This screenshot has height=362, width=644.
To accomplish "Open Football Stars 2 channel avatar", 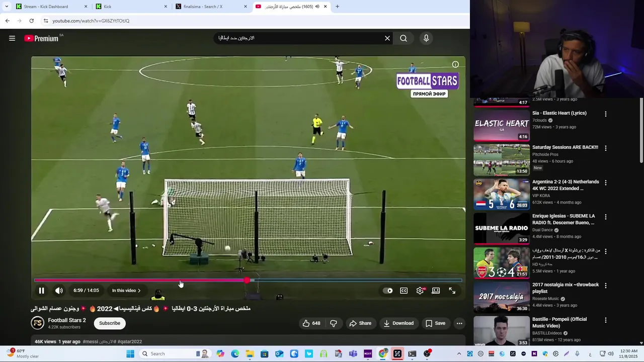I will point(37,323).
